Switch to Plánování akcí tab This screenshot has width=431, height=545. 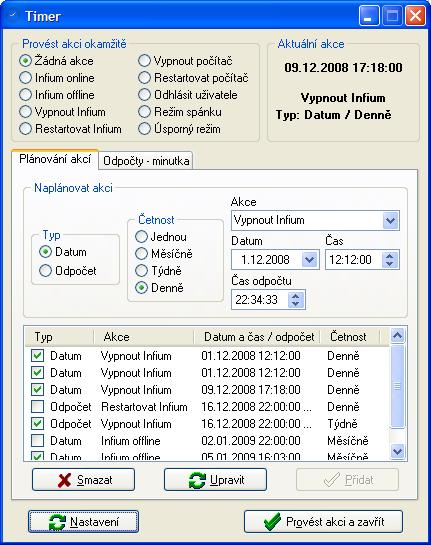click(55, 159)
